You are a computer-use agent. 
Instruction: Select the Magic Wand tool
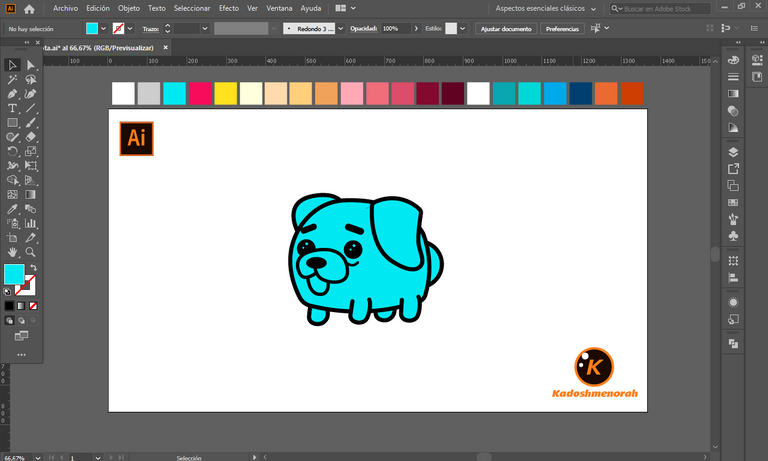click(x=12, y=79)
